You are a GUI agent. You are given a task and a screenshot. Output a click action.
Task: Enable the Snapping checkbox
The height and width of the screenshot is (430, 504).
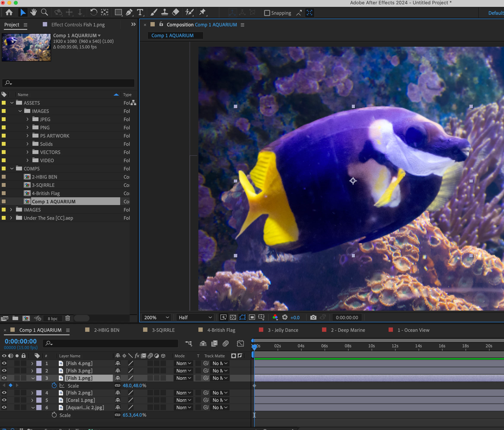pyautogui.click(x=267, y=13)
